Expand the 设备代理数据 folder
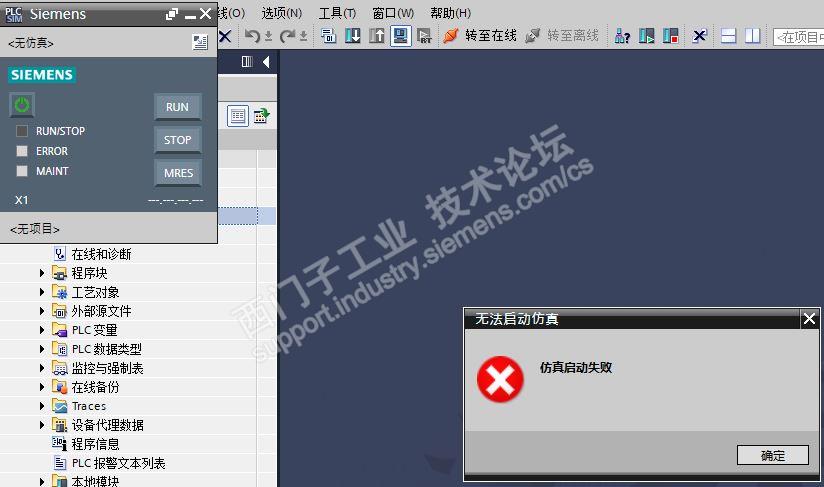Screen dimensions: 824x487 (x=42, y=424)
